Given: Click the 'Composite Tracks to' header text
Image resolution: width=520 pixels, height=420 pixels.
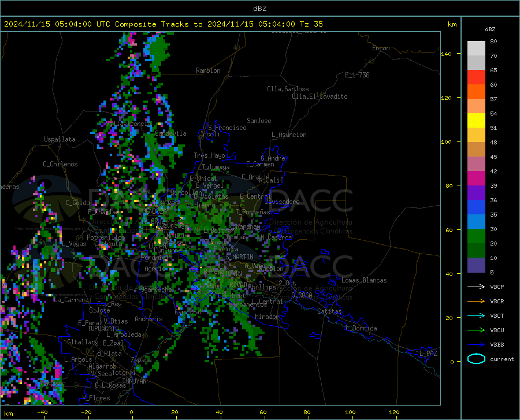Looking at the screenshot, I should [x=158, y=24].
